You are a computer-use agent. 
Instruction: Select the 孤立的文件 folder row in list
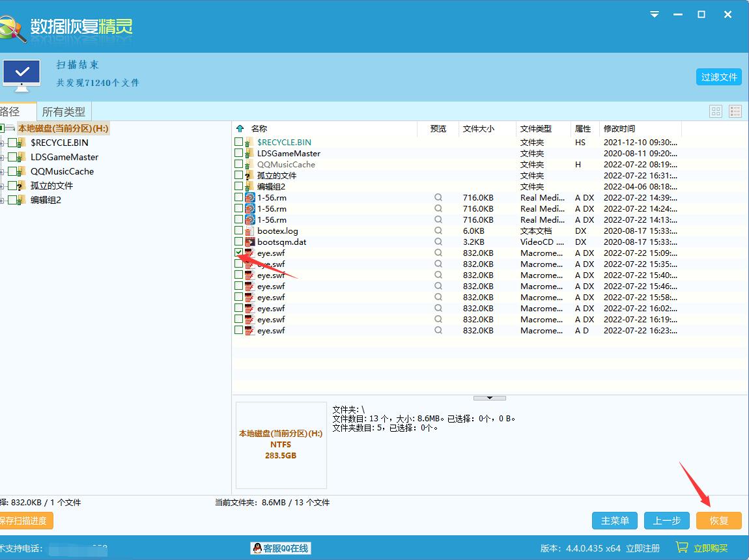tap(277, 176)
